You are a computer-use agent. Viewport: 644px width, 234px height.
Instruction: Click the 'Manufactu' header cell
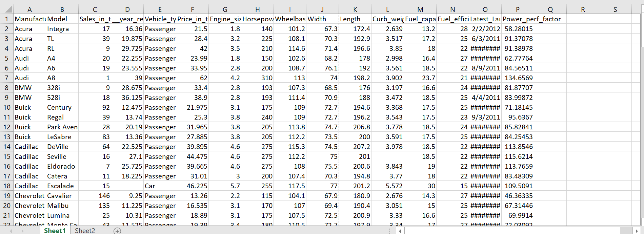[29, 19]
